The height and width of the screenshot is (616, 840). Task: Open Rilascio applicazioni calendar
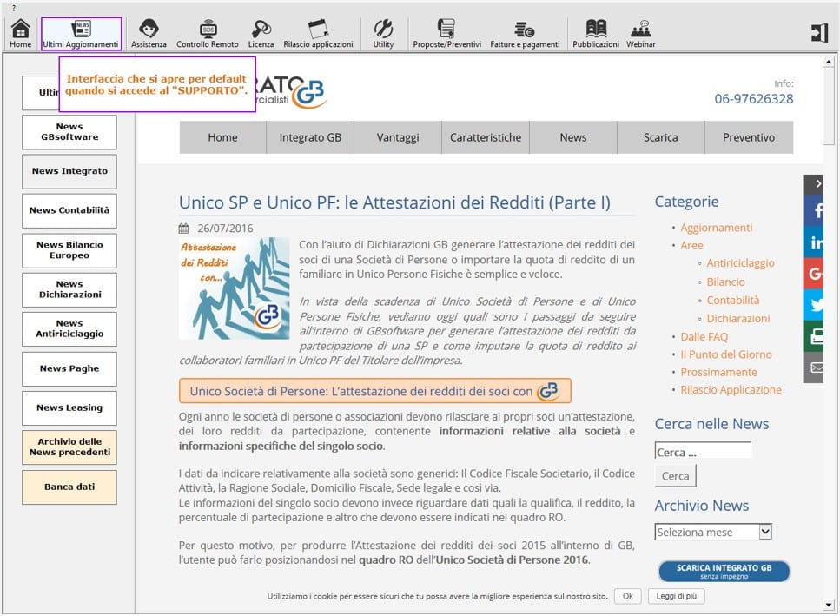pyautogui.click(x=318, y=34)
